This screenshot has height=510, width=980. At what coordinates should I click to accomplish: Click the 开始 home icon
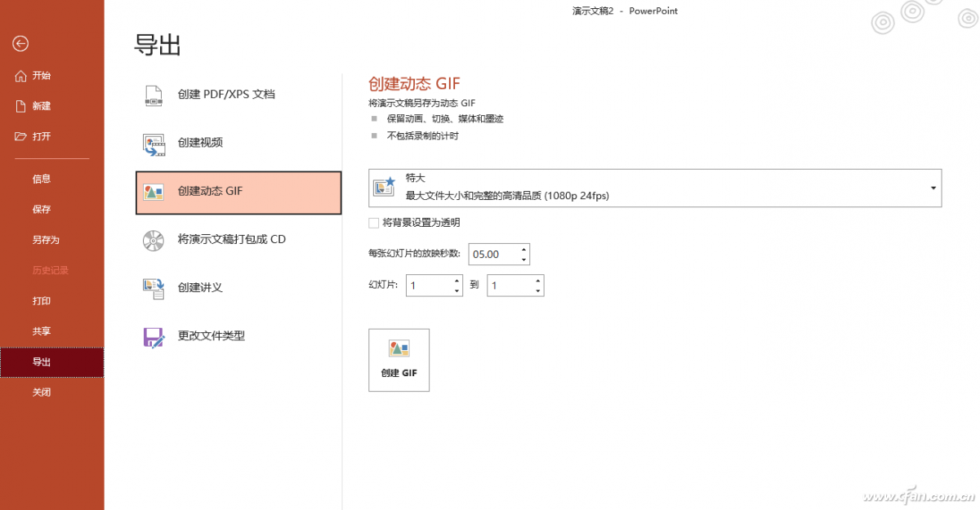(21, 76)
